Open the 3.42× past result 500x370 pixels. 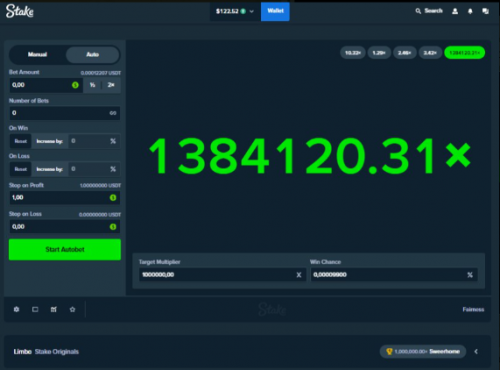point(430,53)
